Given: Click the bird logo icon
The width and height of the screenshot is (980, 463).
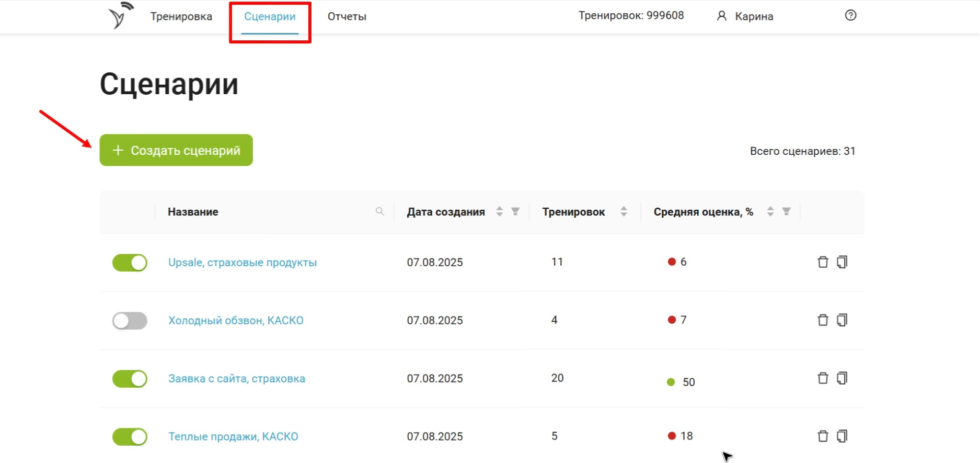Looking at the screenshot, I should 120,16.
